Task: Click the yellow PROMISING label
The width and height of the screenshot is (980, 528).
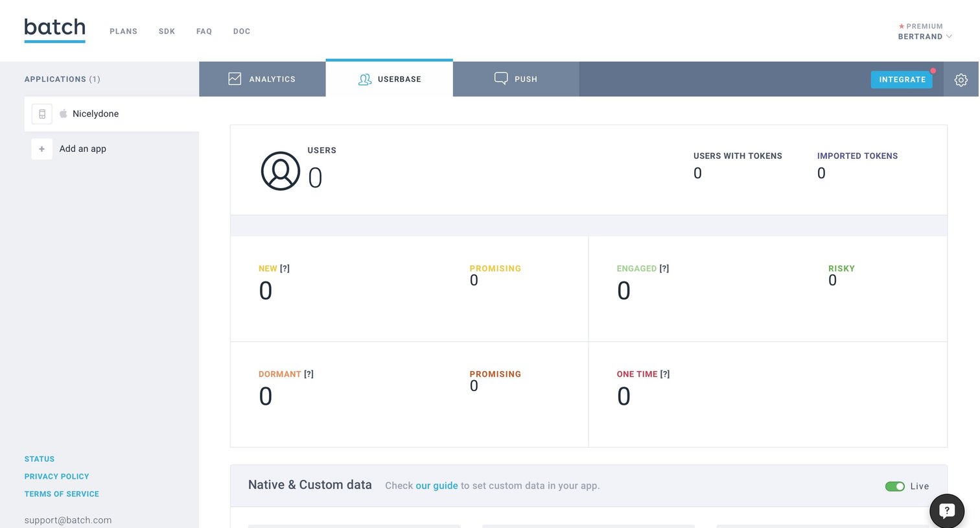Action: click(x=495, y=269)
